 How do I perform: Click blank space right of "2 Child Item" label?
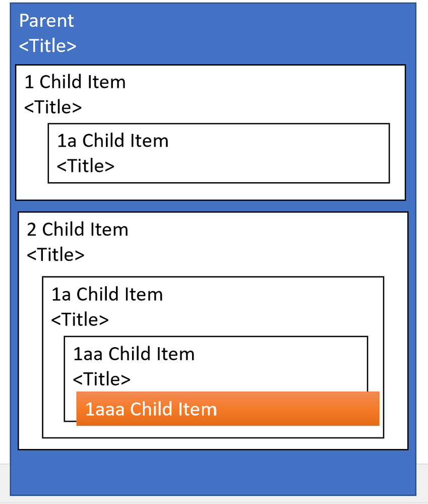[x=267, y=230]
